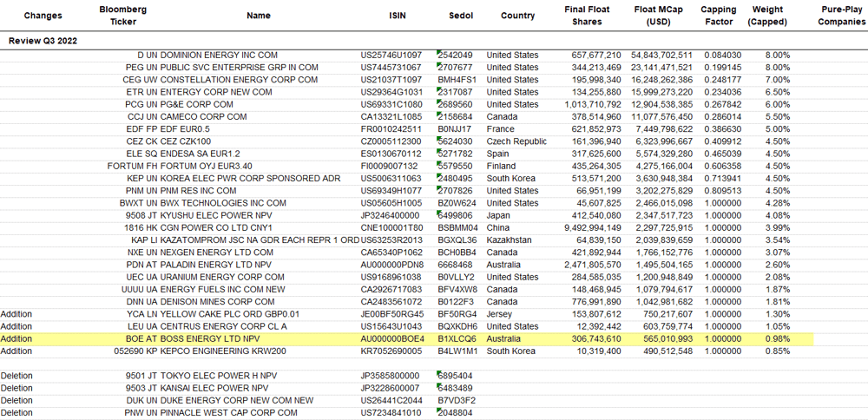Select Sedol BMH4FS1 cell
Screen dimensions: 868x420
click(457, 80)
